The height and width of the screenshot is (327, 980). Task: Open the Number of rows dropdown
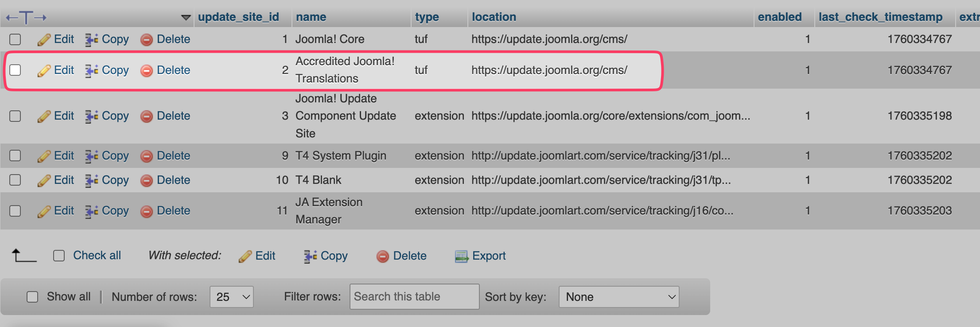pos(232,297)
